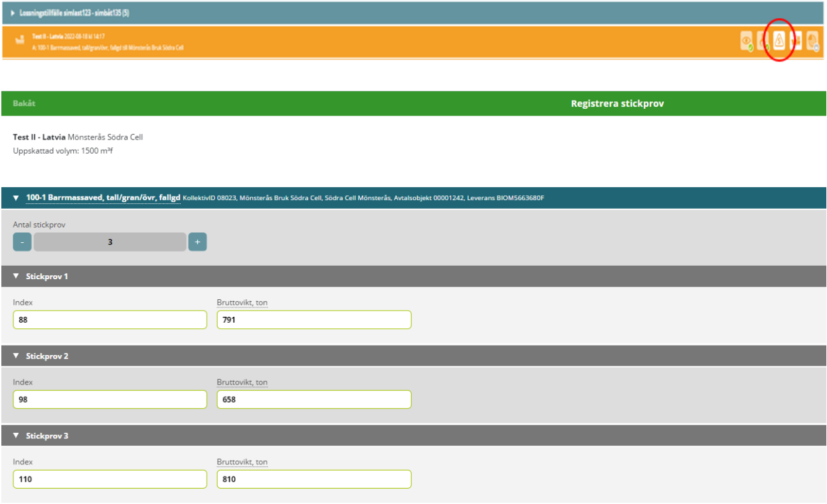Collapse the Stickprov 1 panel

16,276
